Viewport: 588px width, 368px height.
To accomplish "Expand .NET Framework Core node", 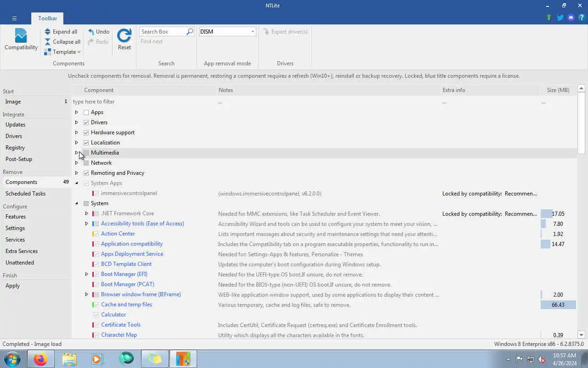I will coord(87,213).
